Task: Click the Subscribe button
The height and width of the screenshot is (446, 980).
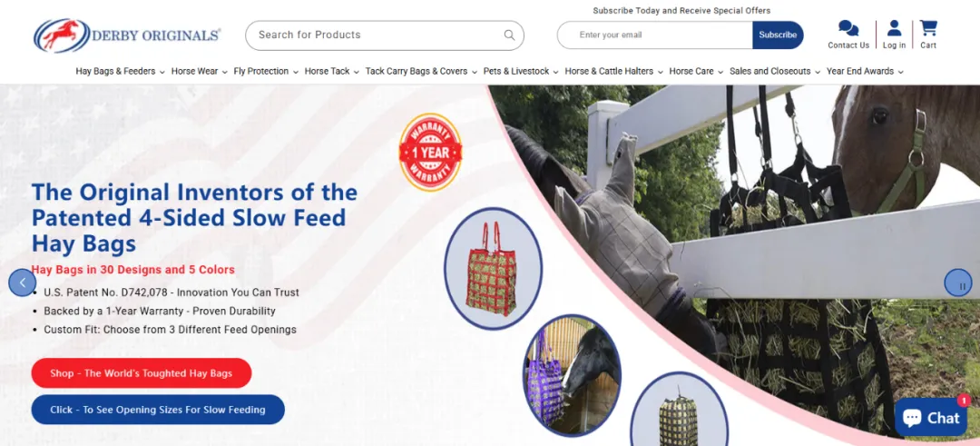Action: [x=778, y=35]
